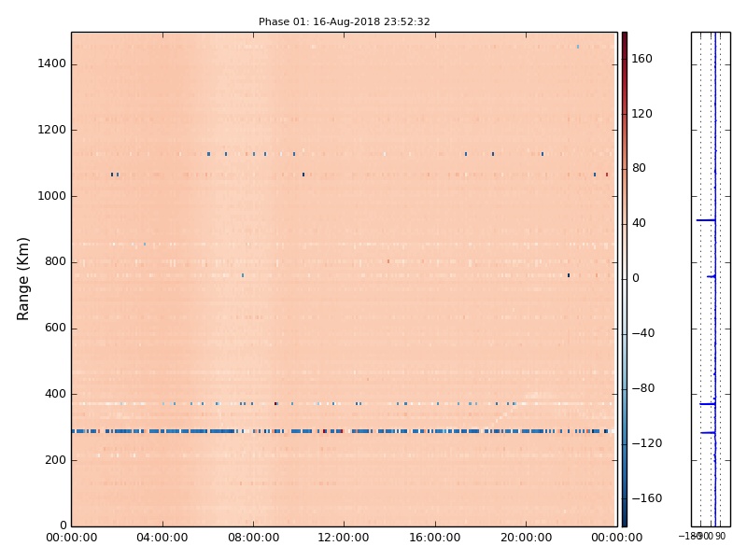747x560 pixels.
Task: Select the 1000 range tick label
Action: (x=52, y=196)
